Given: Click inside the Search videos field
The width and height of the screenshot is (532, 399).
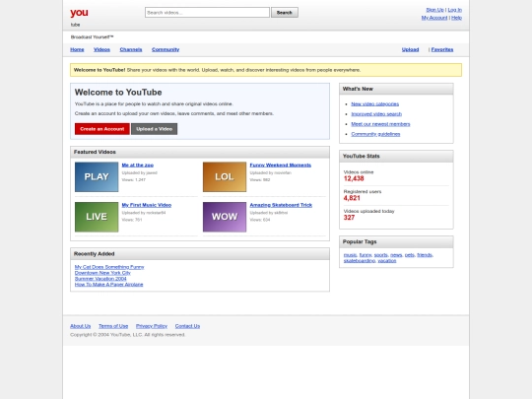Looking at the screenshot, I should [x=207, y=13].
